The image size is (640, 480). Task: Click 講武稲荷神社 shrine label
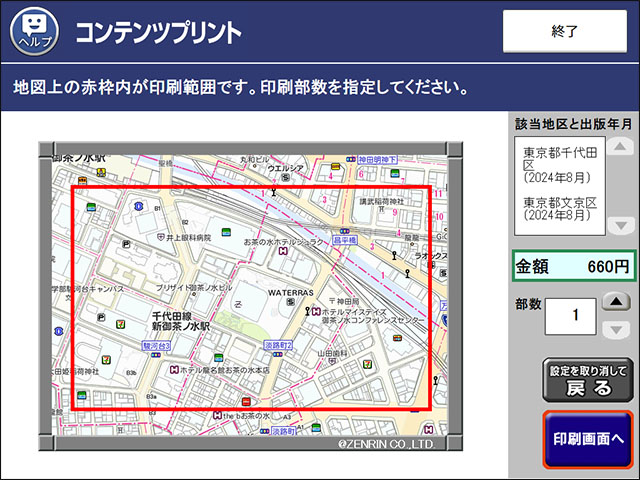click(382, 201)
